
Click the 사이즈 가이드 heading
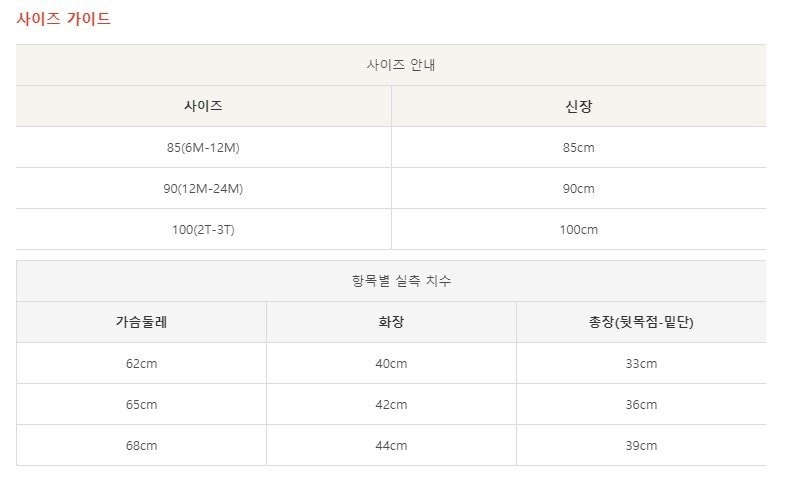tap(63, 19)
